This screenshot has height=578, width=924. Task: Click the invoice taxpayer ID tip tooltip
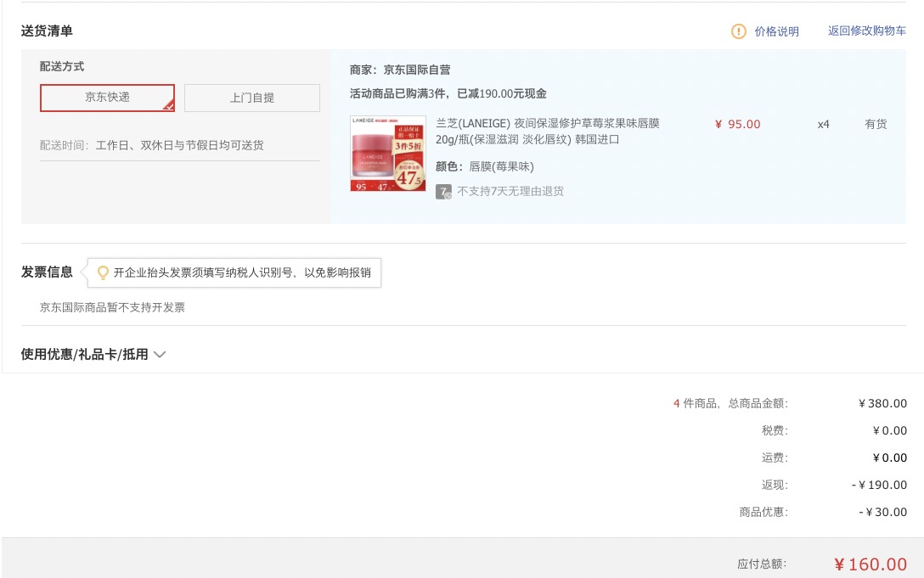(x=234, y=272)
